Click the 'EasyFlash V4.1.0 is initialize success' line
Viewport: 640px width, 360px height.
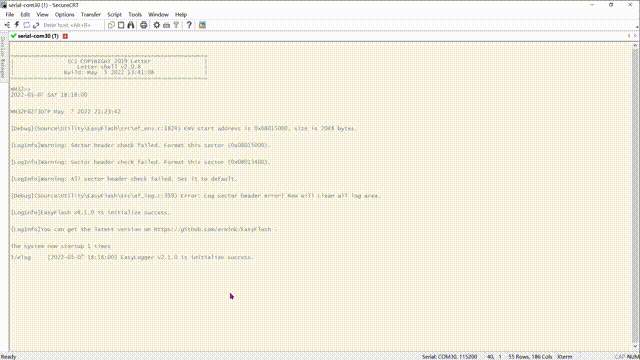click(90, 213)
